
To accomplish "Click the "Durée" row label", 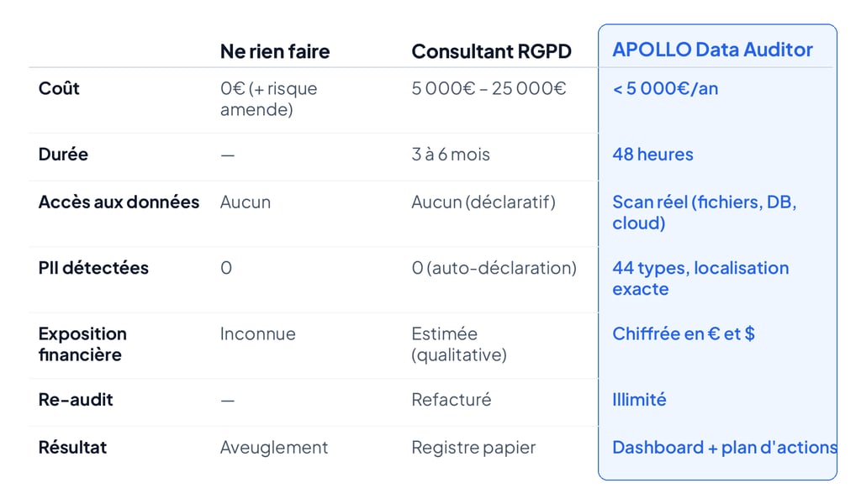I will click(x=63, y=155).
